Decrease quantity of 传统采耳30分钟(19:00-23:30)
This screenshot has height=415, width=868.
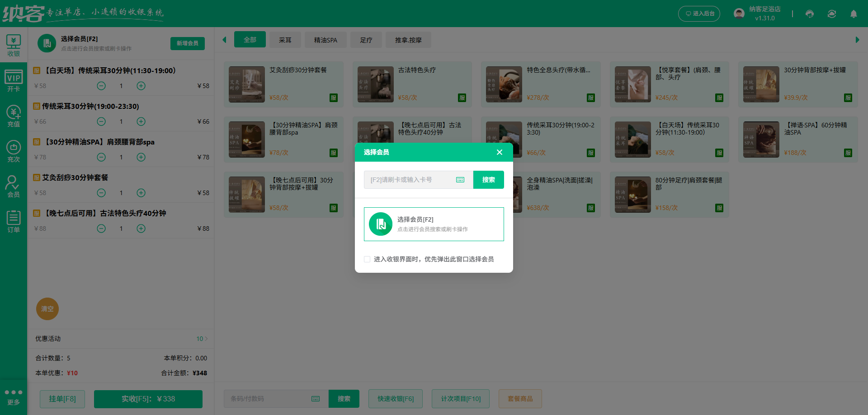(101, 121)
